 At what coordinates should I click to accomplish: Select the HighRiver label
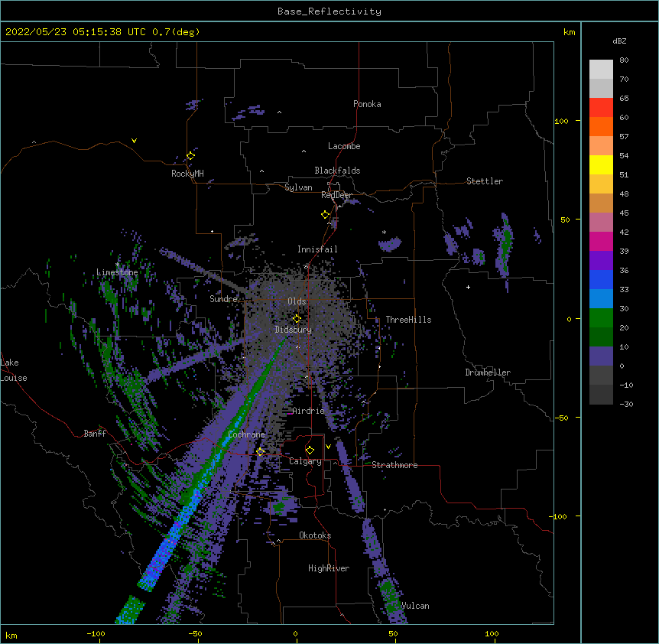coord(328,568)
